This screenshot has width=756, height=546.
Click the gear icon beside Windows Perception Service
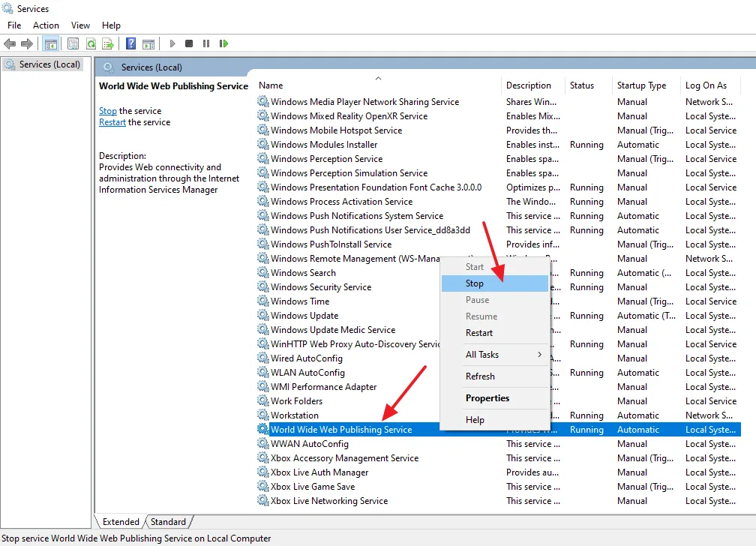click(x=262, y=159)
